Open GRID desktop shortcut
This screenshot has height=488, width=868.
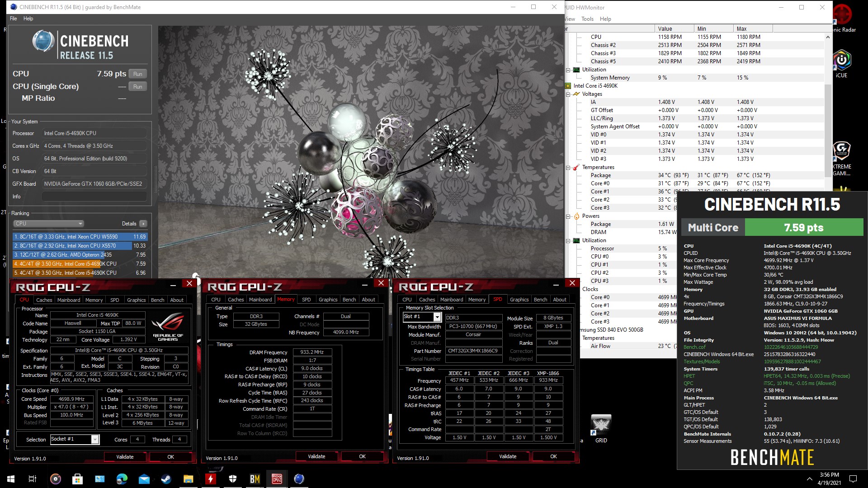(601, 429)
